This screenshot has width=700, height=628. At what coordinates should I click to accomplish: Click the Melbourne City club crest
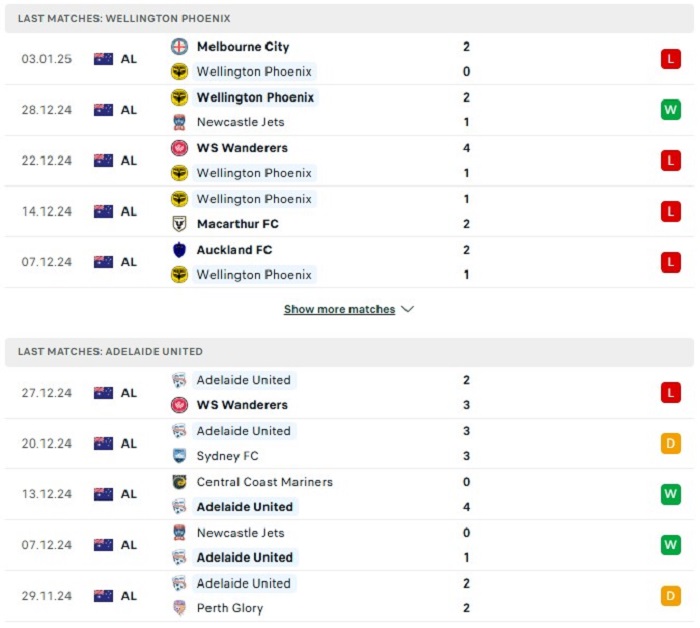pos(179,46)
